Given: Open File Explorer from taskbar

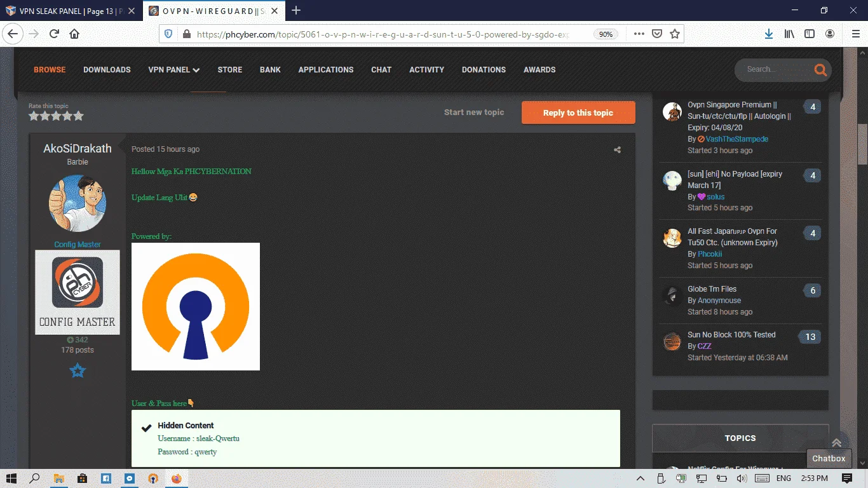Looking at the screenshot, I should [58, 478].
